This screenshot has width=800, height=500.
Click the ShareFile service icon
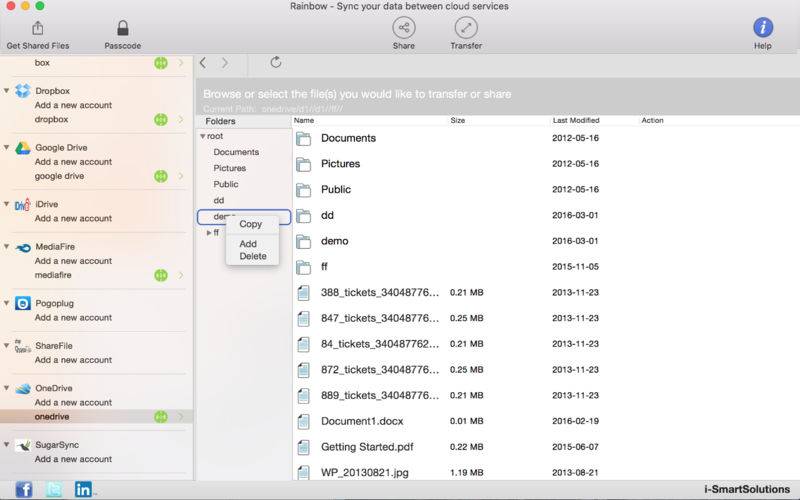point(22,346)
